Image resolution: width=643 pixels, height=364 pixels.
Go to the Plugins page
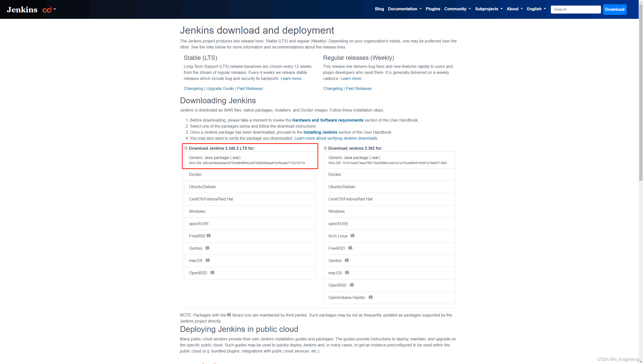click(433, 9)
